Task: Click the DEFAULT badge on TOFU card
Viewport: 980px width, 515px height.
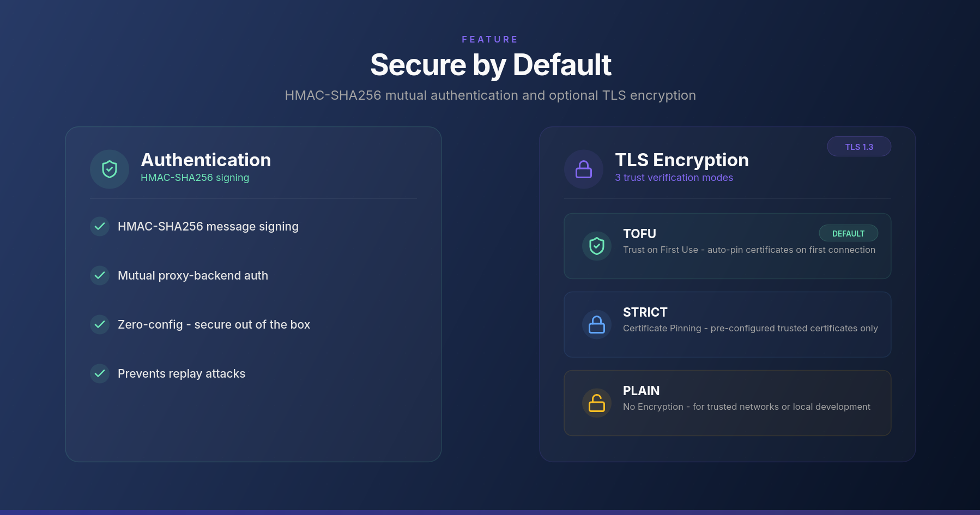Action: tap(848, 233)
